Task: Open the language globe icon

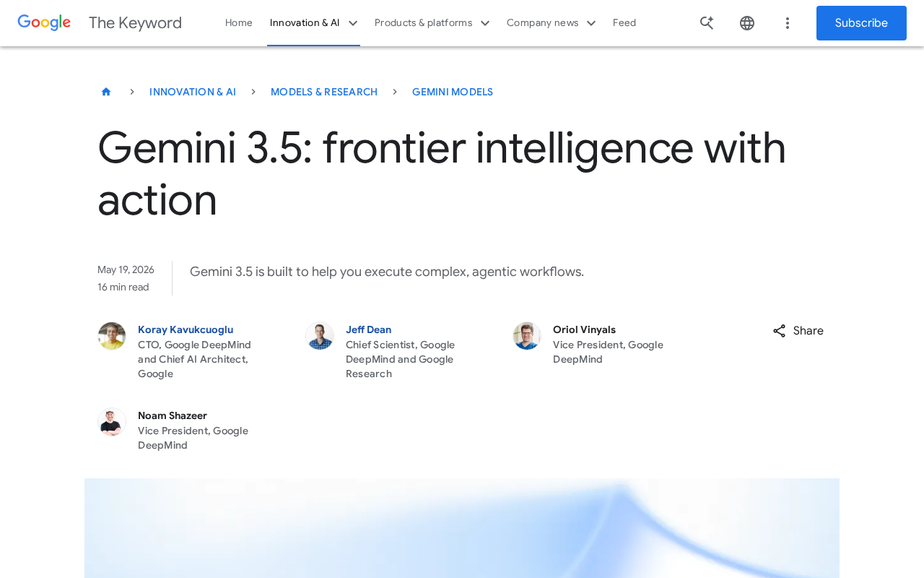Action: [747, 23]
